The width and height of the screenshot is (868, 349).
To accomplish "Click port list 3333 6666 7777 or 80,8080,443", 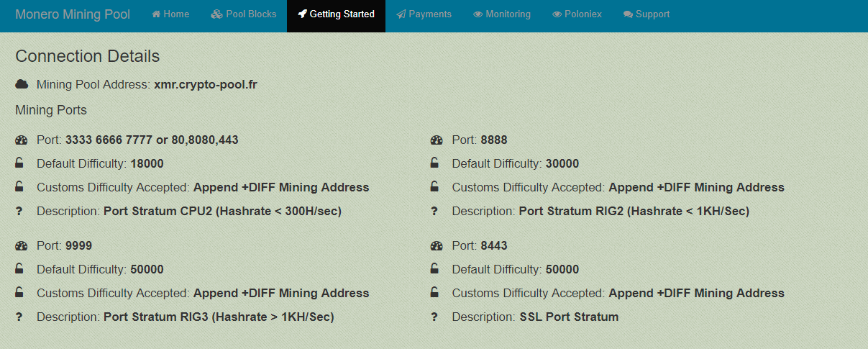I will coord(152,140).
